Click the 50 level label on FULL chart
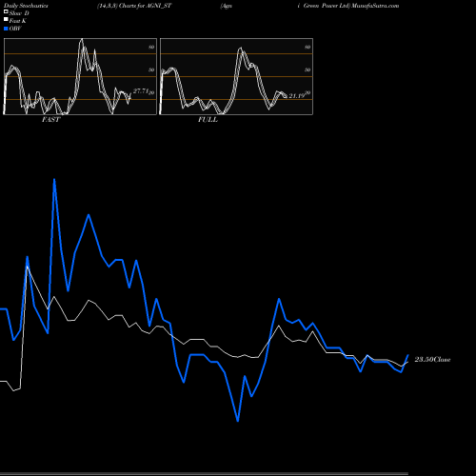 tap(307, 69)
